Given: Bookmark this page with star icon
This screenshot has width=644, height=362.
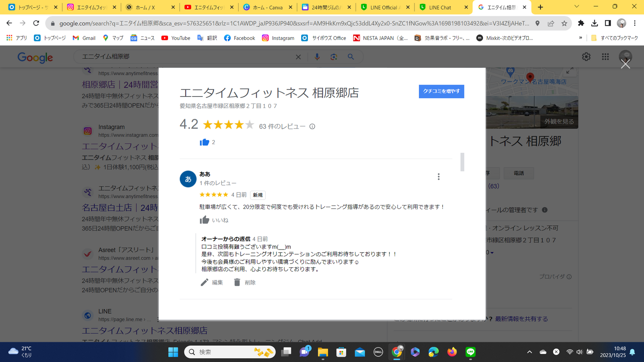Looking at the screenshot, I should click(x=564, y=23).
